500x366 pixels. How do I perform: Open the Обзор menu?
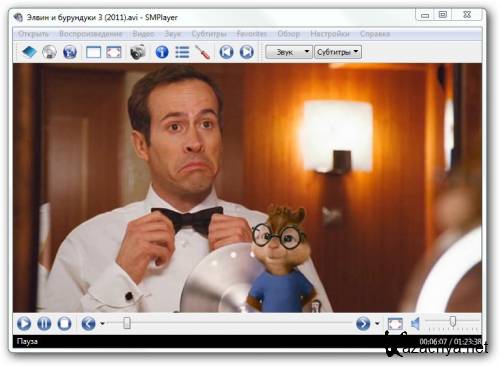289,34
